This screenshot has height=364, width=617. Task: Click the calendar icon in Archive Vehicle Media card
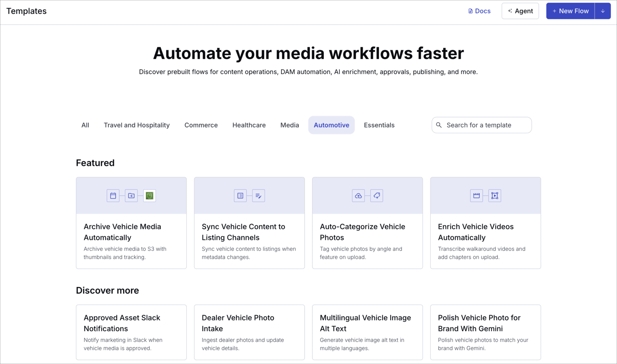pos(113,196)
